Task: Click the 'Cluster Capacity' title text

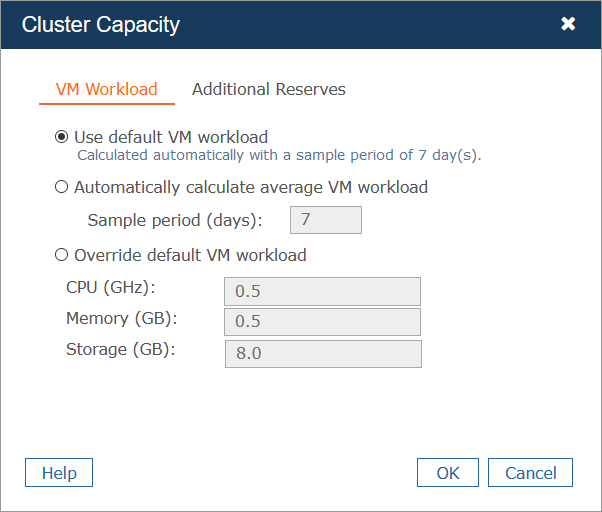Action: click(101, 25)
